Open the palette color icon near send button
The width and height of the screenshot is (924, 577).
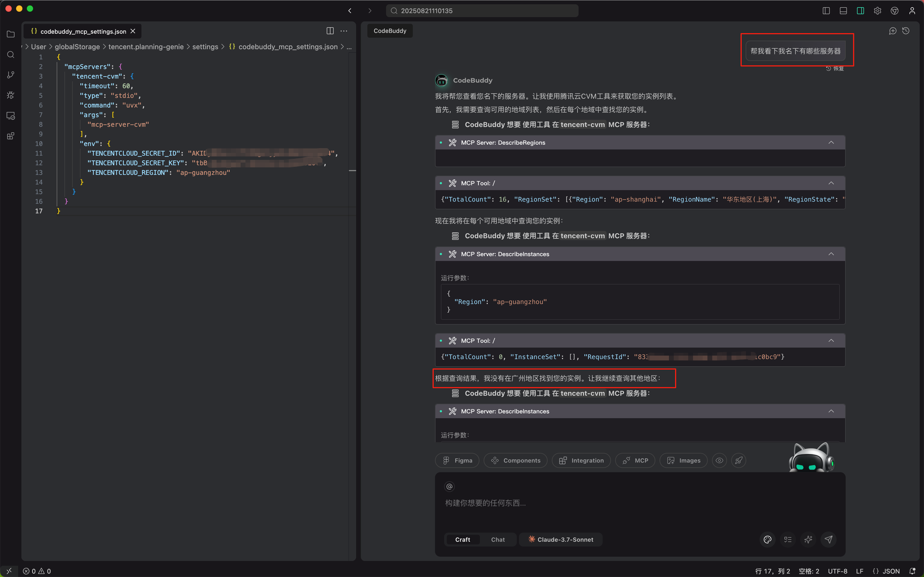pyautogui.click(x=767, y=539)
